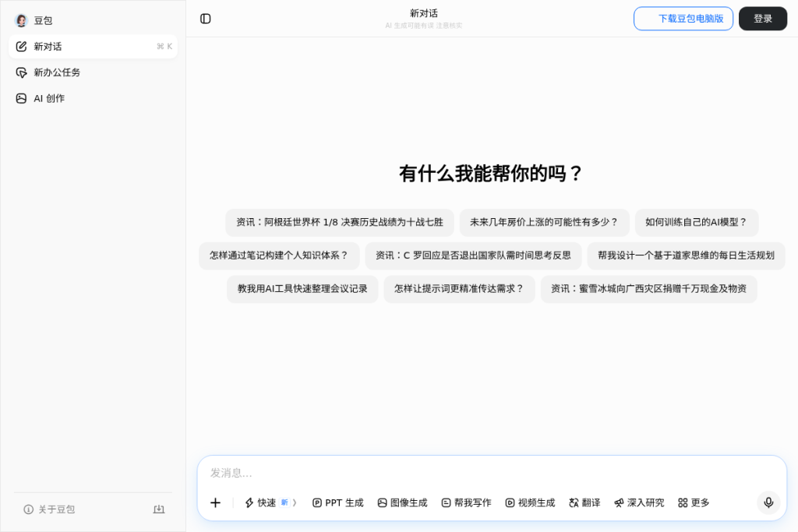
Task: Click the 登录 login button
Action: coord(763,19)
